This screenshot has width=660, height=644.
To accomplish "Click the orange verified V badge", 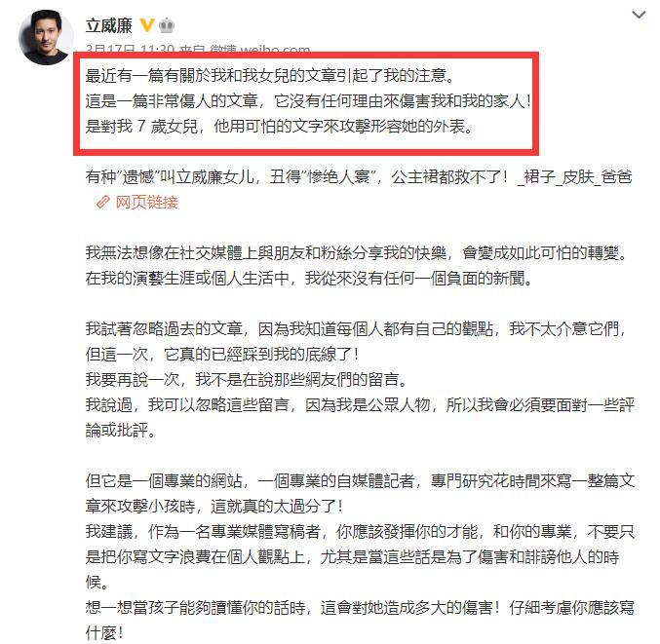I will [147, 25].
